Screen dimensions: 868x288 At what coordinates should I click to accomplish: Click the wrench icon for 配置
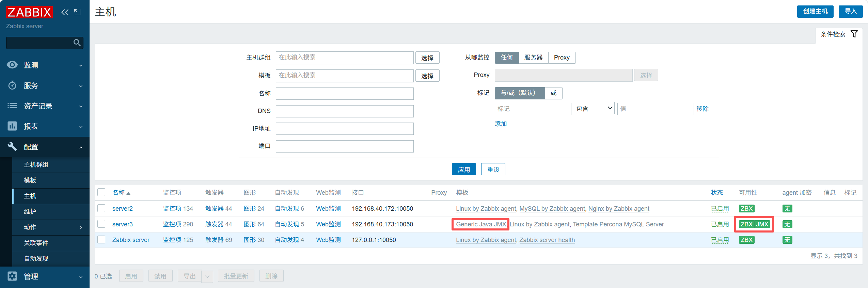[12, 146]
